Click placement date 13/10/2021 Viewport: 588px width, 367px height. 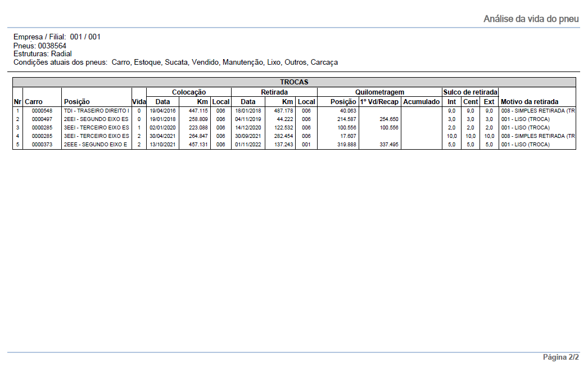[163, 145]
